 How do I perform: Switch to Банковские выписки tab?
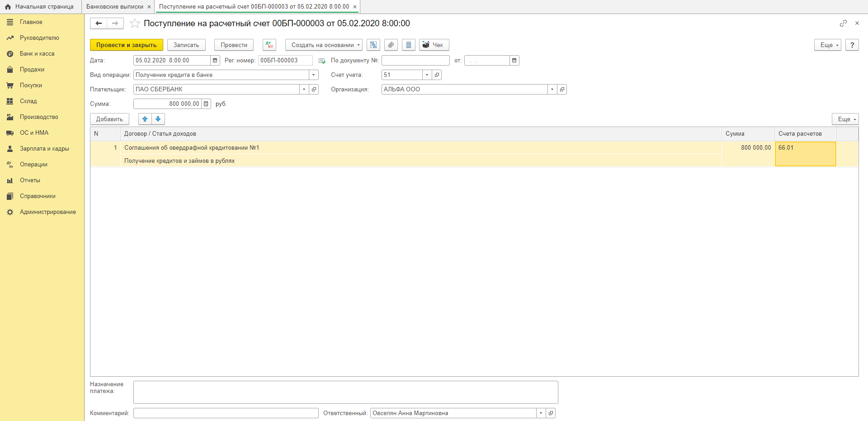pos(115,7)
